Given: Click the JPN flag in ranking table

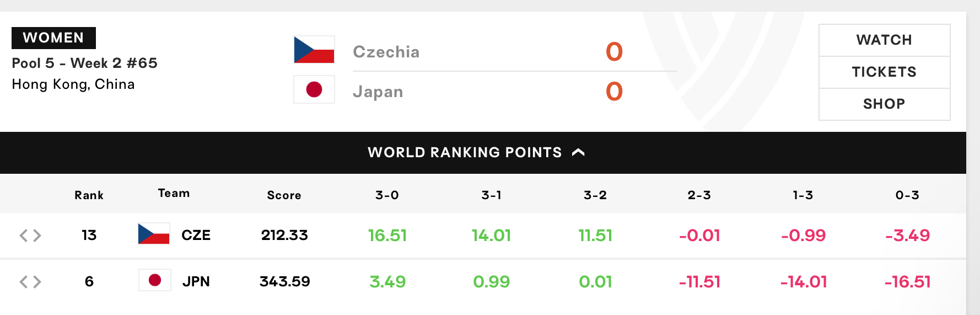Looking at the screenshot, I should tap(155, 280).
